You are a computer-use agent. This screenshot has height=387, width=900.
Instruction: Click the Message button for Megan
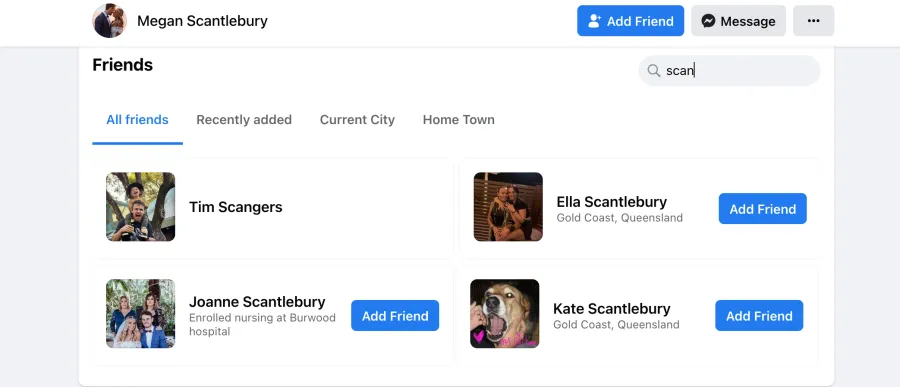point(738,21)
